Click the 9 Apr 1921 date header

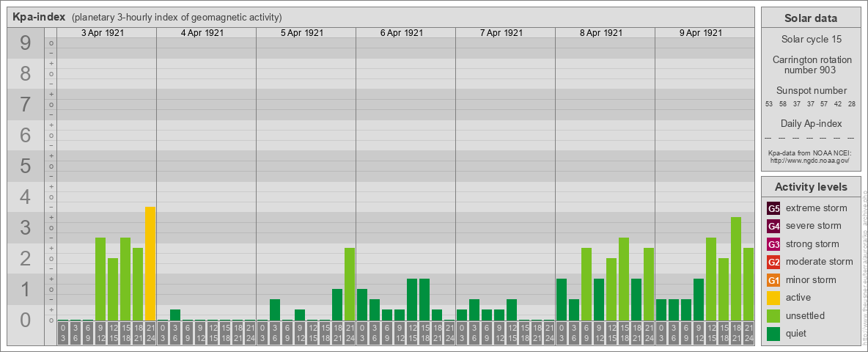700,33
